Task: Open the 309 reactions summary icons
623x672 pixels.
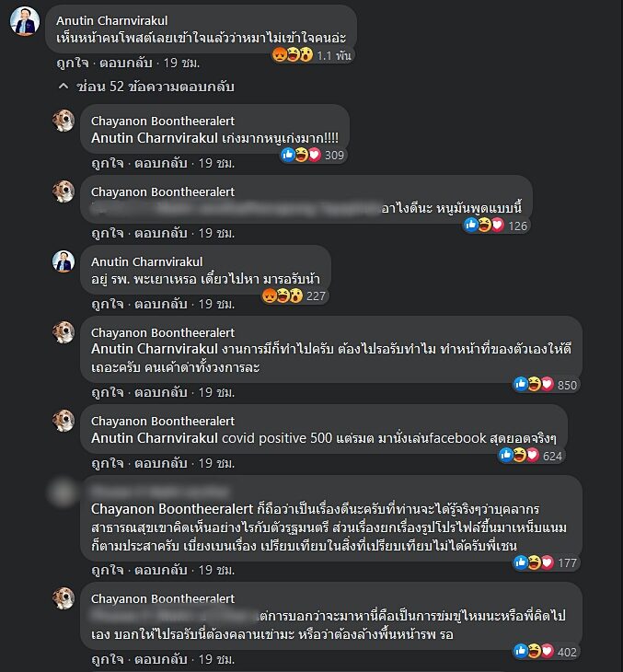Action: click(313, 156)
